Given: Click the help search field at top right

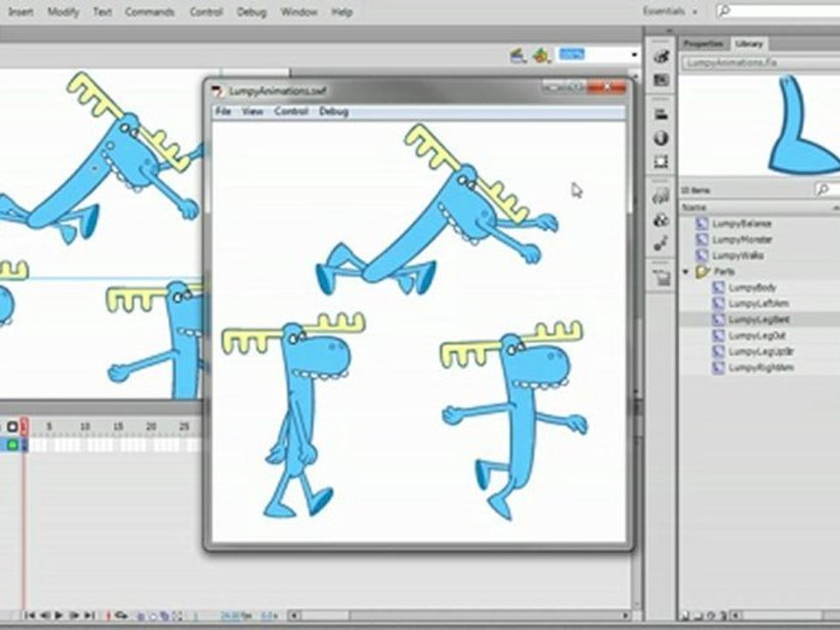Looking at the screenshot, I should (x=779, y=10).
